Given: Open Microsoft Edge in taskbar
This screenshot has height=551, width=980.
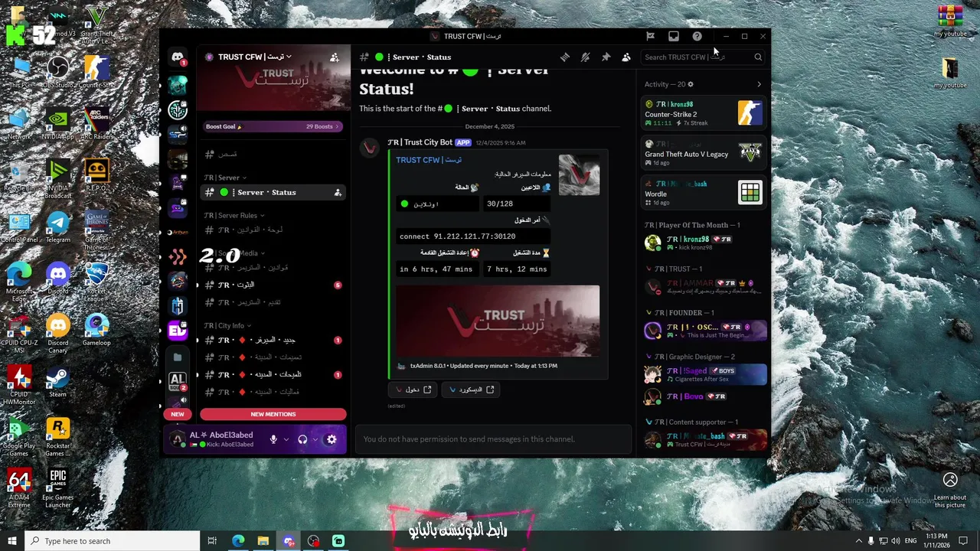Looking at the screenshot, I should tap(238, 541).
